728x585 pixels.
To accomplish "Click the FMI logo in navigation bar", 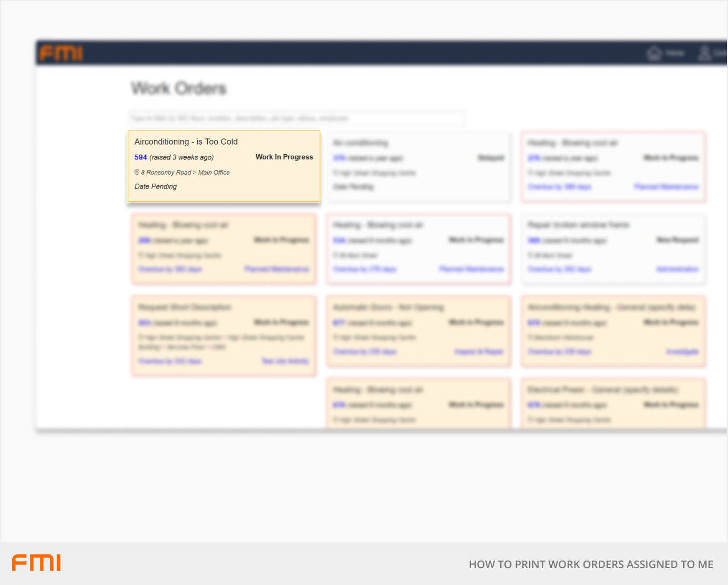I will tap(61, 53).
